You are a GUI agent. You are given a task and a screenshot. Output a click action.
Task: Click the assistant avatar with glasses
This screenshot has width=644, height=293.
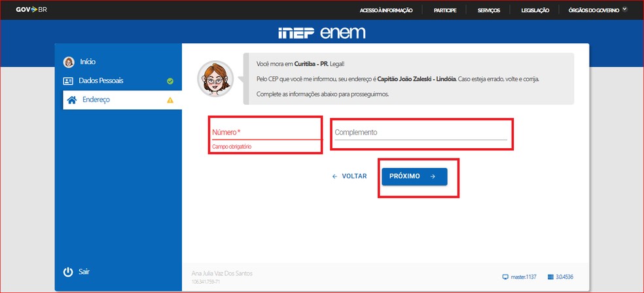pyautogui.click(x=215, y=79)
